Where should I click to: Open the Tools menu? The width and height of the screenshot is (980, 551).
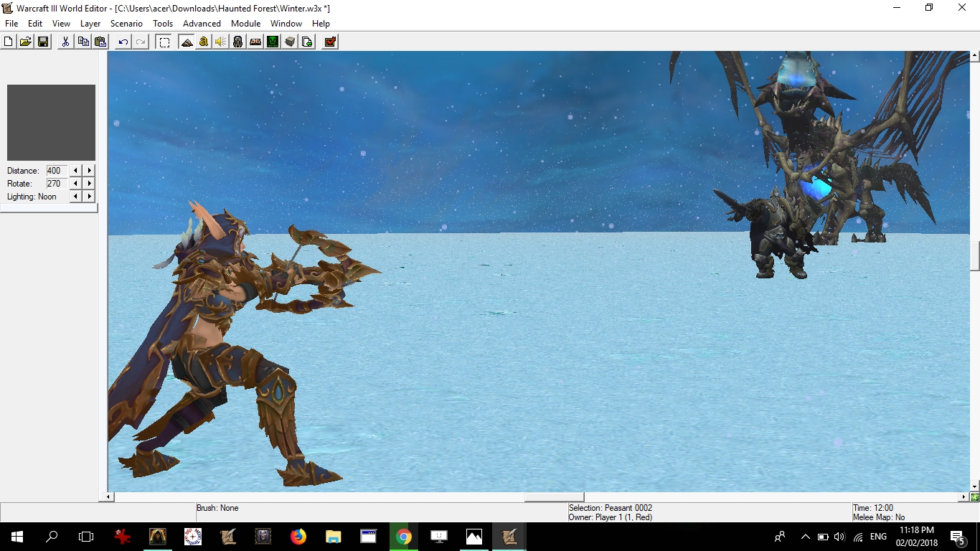(163, 24)
